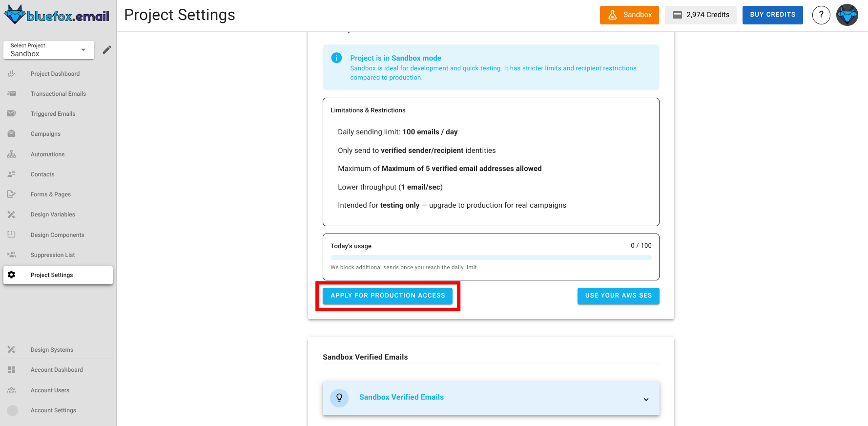This screenshot has height=426, width=868.
Task: Click Apply for Production Access button
Action: coord(388,296)
